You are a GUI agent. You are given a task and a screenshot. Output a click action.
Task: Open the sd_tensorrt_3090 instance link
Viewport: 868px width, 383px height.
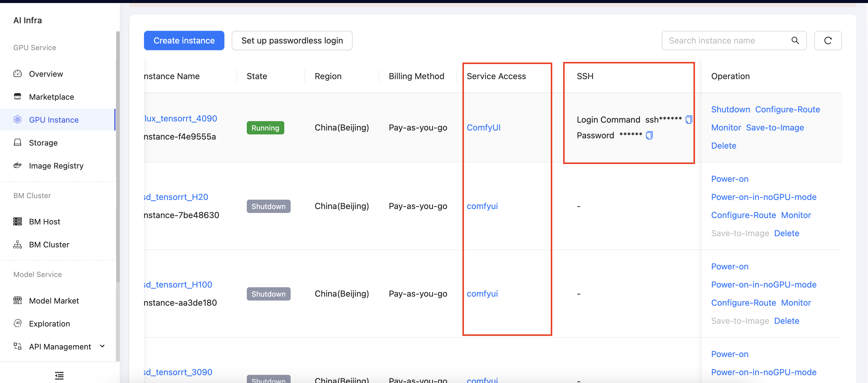click(x=178, y=372)
